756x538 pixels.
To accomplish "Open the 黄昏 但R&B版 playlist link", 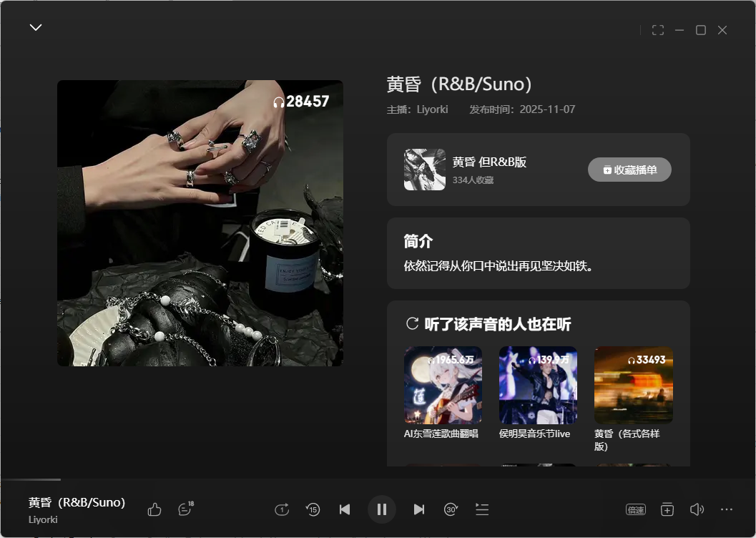I will (x=489, y=162).
